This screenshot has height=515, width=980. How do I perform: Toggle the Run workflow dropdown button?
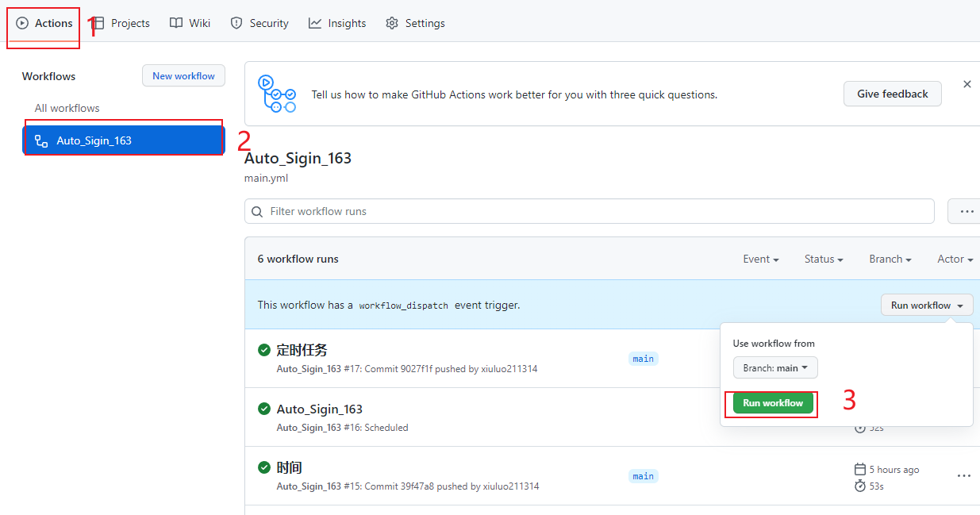[927, 305]
